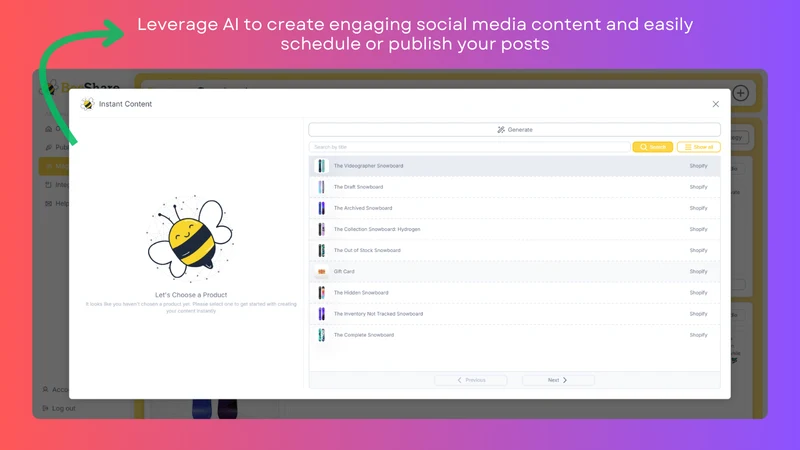Image resolution: width=800 pixels, height=450 pixels.
Task: Click the Generate button
Action: pos(514,130)
